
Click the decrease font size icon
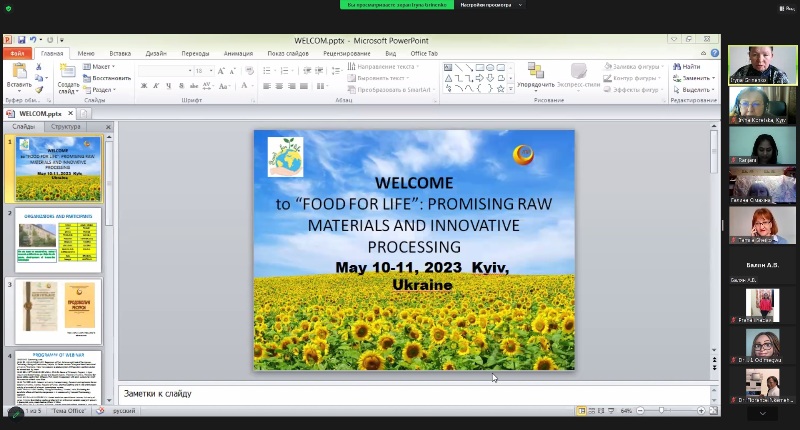pyautogui.click(x=232, y=71)
